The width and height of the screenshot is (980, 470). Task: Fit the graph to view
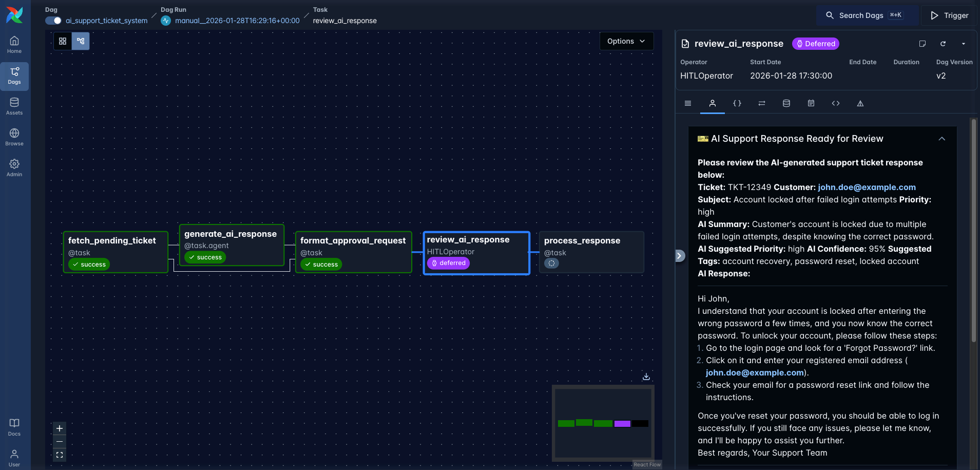(60, 455)
